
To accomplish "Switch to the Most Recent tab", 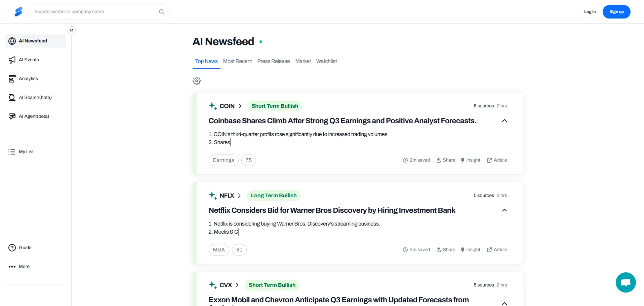I will click(237, 61).
